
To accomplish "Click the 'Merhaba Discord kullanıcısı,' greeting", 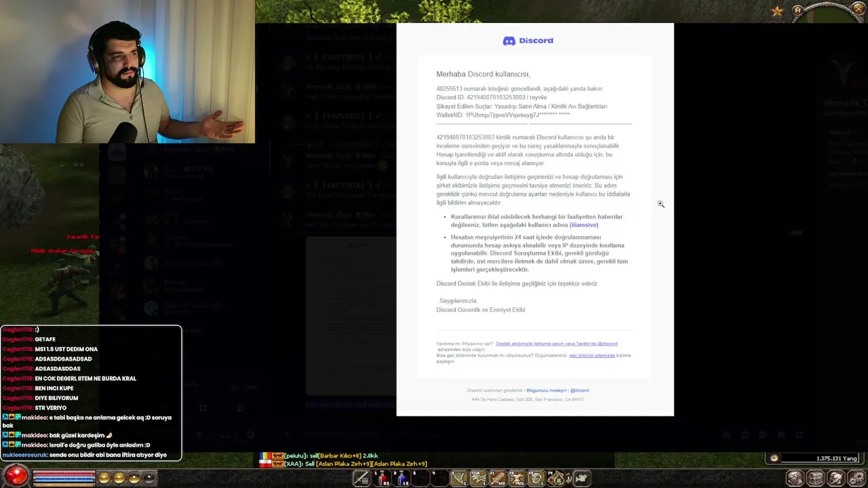I will (484, 74).
